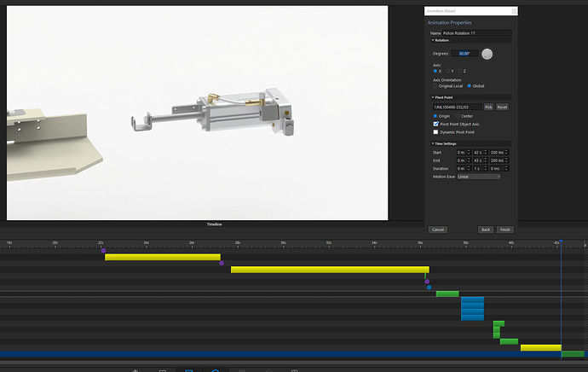588x372 pixels.
Task: Click the Start milliseconds field
Action: [x=499, y=153]
